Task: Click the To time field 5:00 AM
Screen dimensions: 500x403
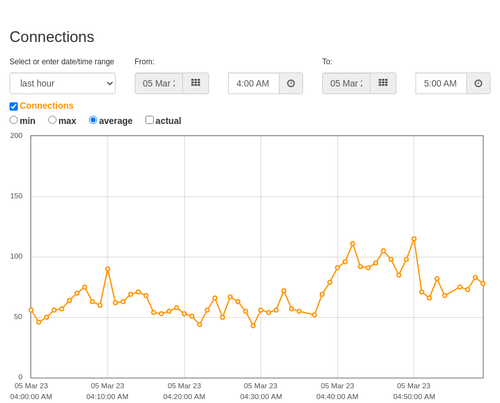Action: point(441,83)
